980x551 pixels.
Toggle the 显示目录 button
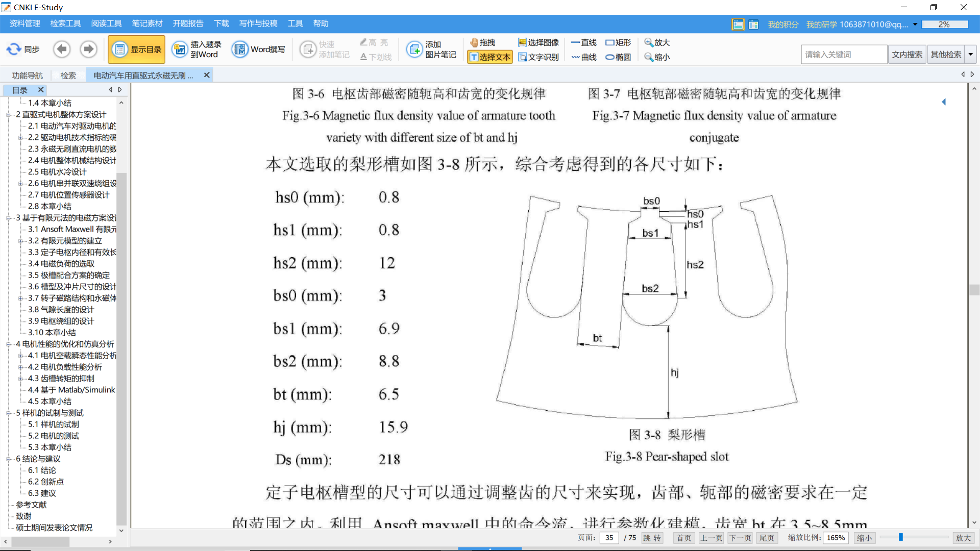tap(136, 49)
